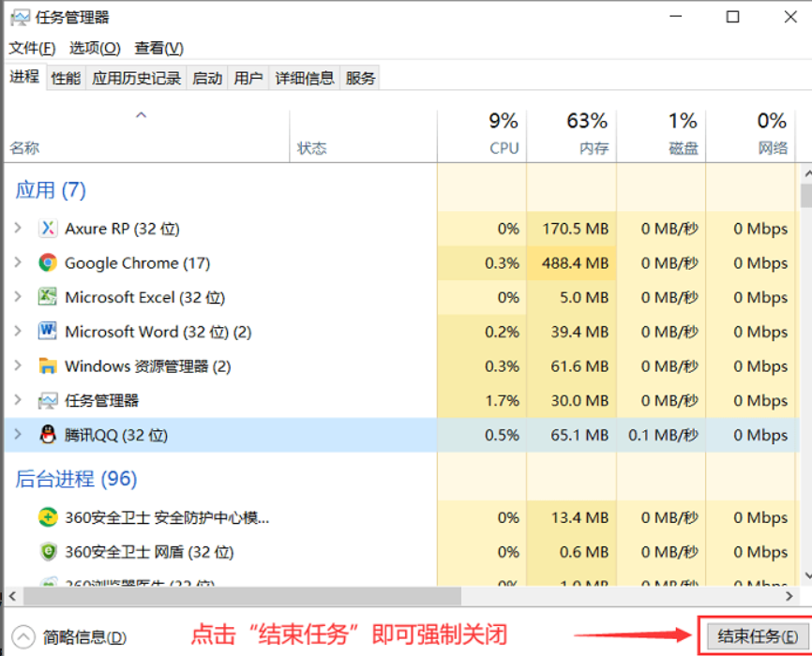Viewport: 812px width, 656px height.
Task: Sort by CPU column header
Action: (483, 134)
